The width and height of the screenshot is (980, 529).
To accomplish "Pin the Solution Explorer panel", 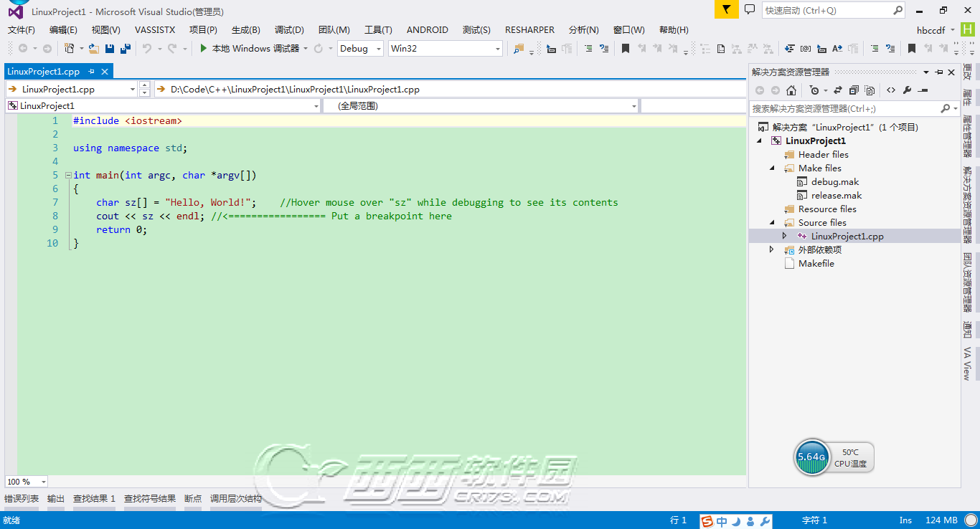I will click(940, 72).
